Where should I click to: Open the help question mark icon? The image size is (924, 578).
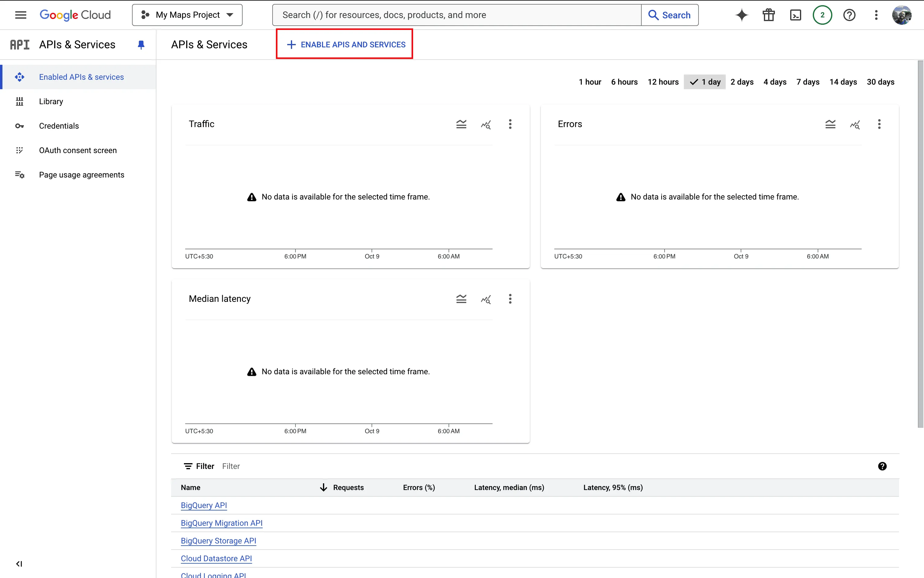coord(849,15)
